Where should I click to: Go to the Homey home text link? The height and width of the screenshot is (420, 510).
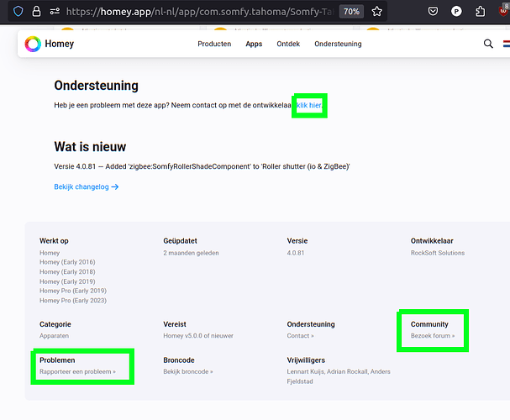[x=59, y=44]
